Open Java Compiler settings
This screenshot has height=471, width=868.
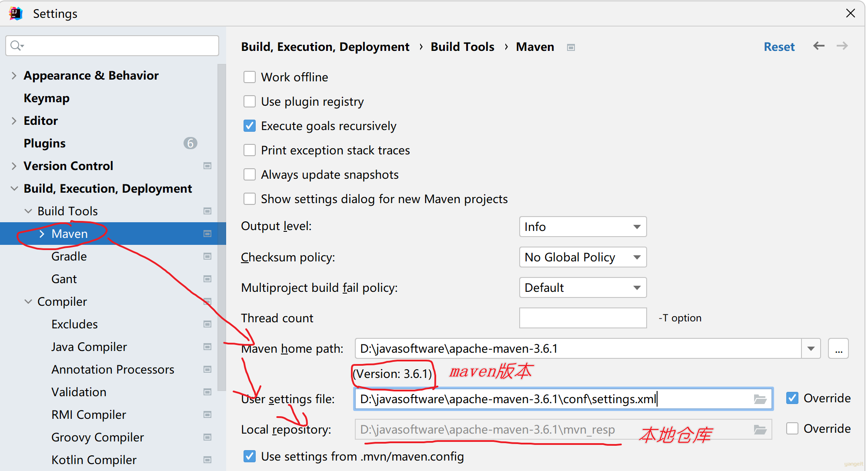[89, 347]
